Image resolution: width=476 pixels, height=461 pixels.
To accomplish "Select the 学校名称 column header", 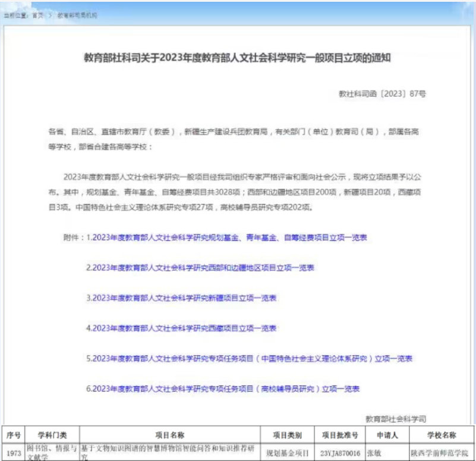I will point(442,435).
